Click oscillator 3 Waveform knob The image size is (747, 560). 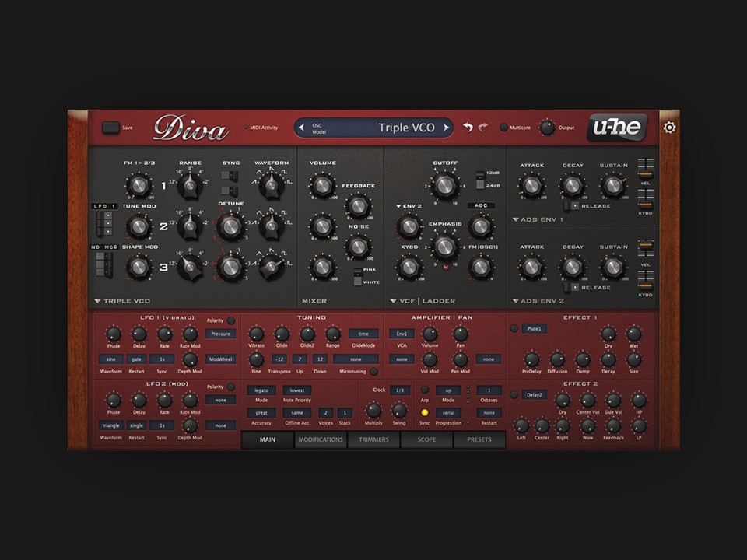click(x=272, y=267)
